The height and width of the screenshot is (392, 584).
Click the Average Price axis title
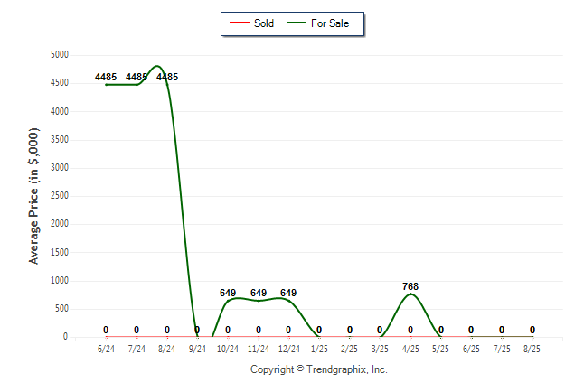[33, 196]
